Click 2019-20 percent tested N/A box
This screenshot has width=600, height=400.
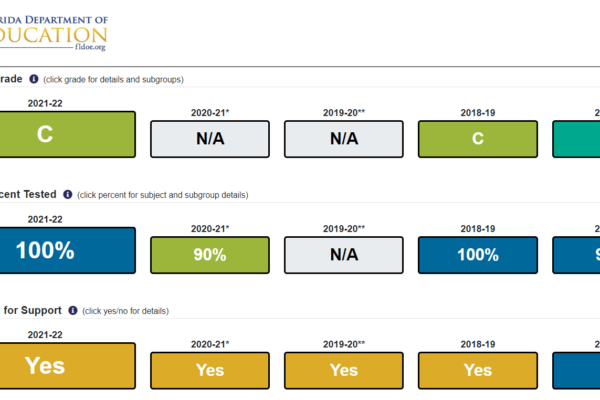tap(344, 255)
